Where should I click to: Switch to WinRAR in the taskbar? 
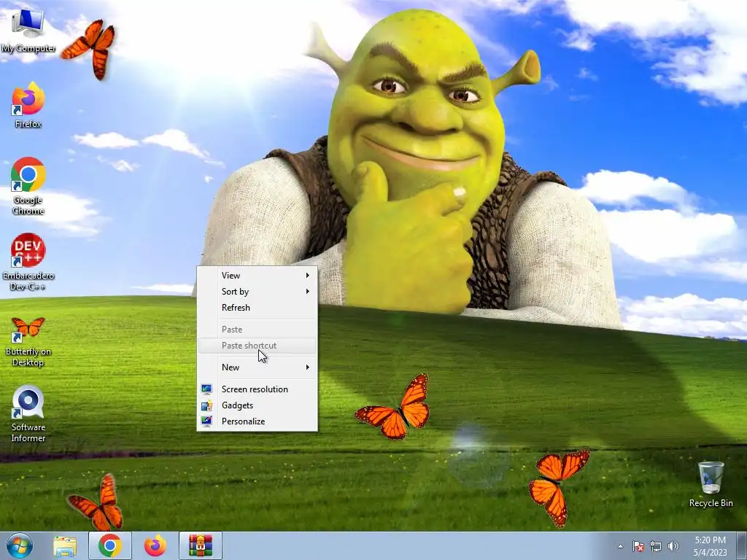click(200, 545)
